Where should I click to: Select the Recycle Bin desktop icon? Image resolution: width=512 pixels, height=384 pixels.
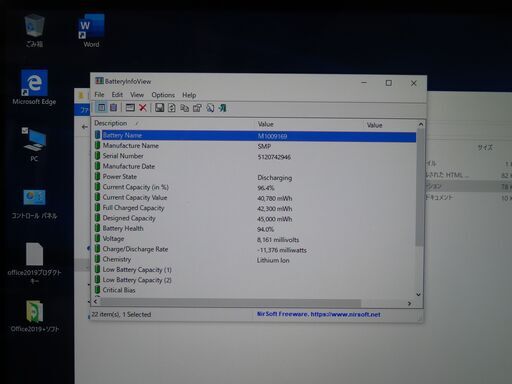(x=34, y=31)
